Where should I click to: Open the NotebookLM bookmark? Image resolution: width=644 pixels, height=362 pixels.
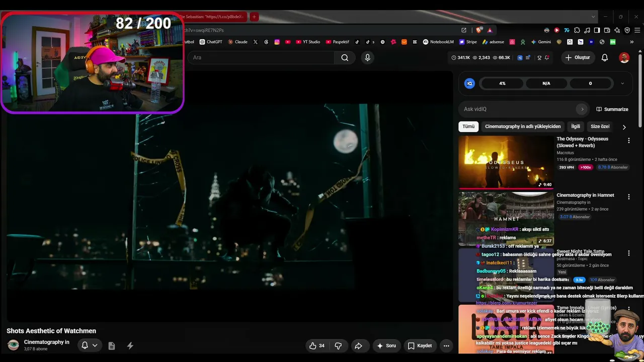tap(438, 42)
